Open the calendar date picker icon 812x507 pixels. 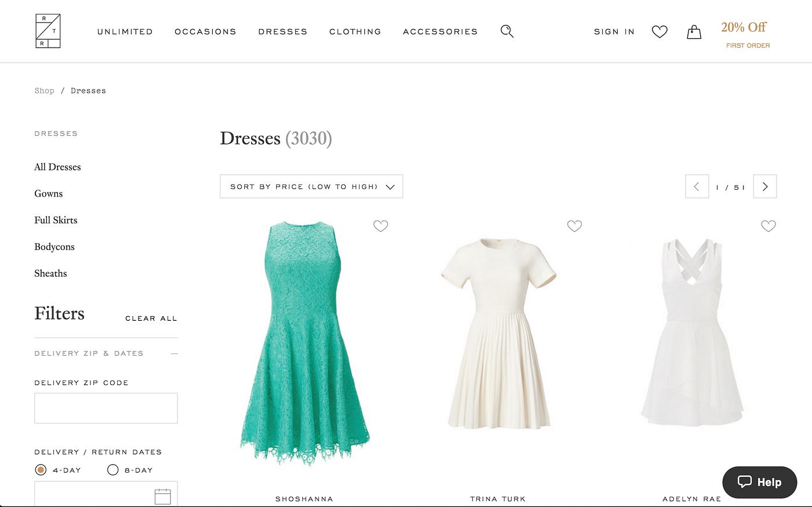(163, 496)
